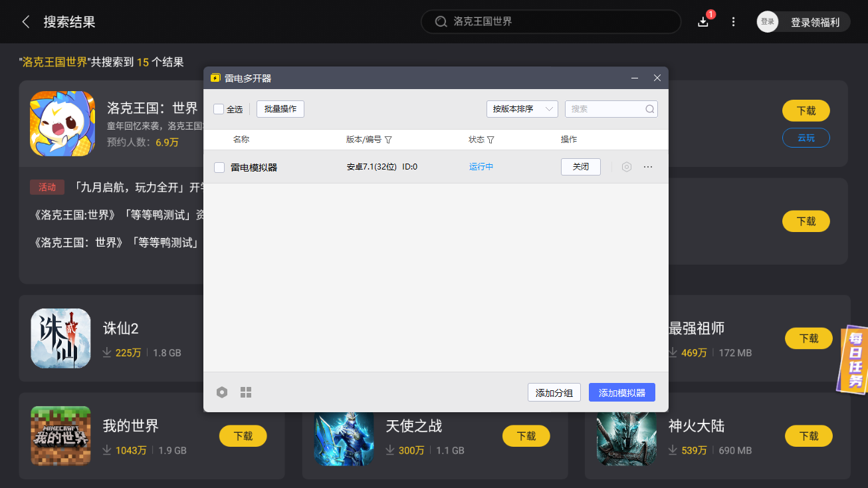Click the 添加模拟器 button

point(622,392)
